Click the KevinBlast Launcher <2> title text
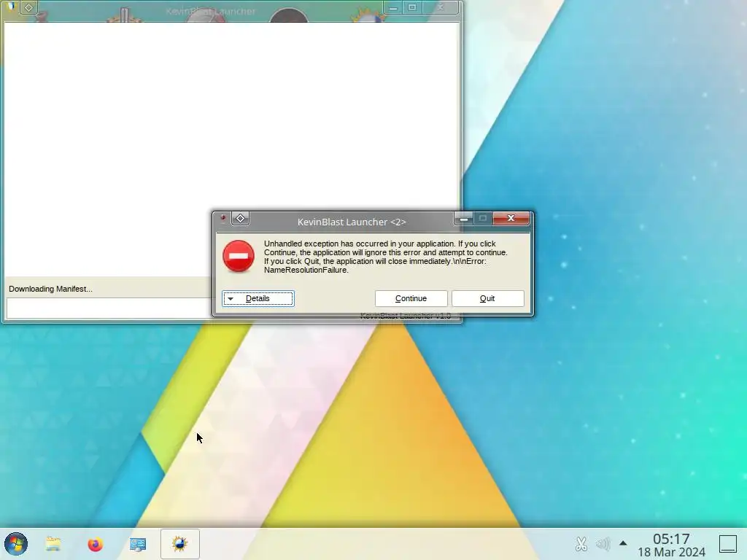747x560 pixels. tap(352, 222)
